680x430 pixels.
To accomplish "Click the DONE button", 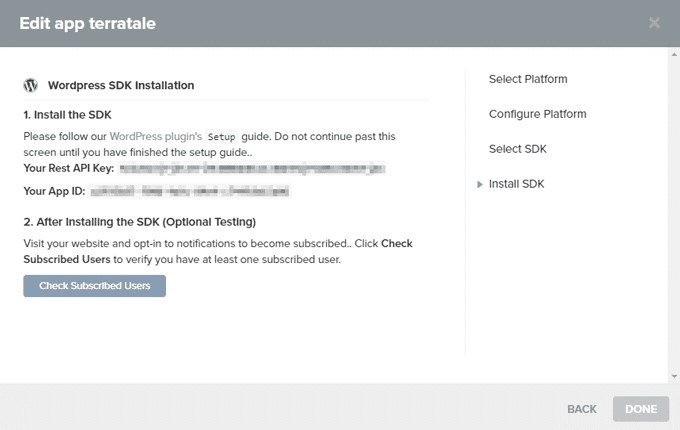I will tap(641, 409).
